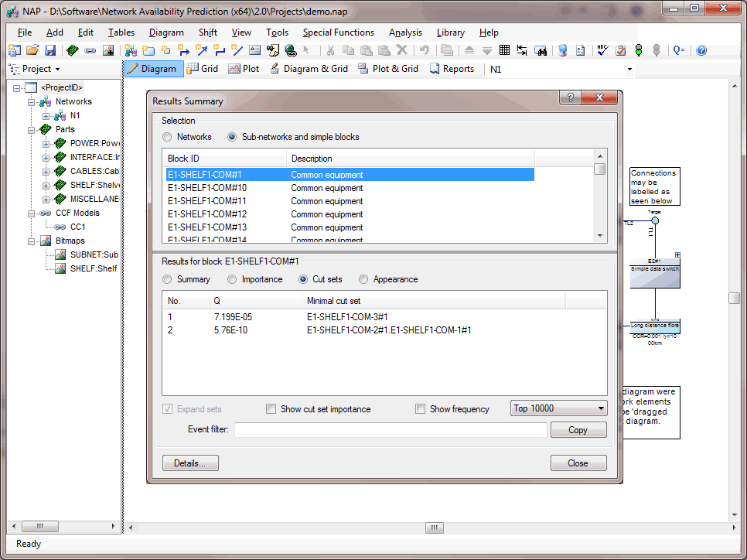Click the grid table toolbar icon
This screenshot has width=747, height=560.
[504, 50]
